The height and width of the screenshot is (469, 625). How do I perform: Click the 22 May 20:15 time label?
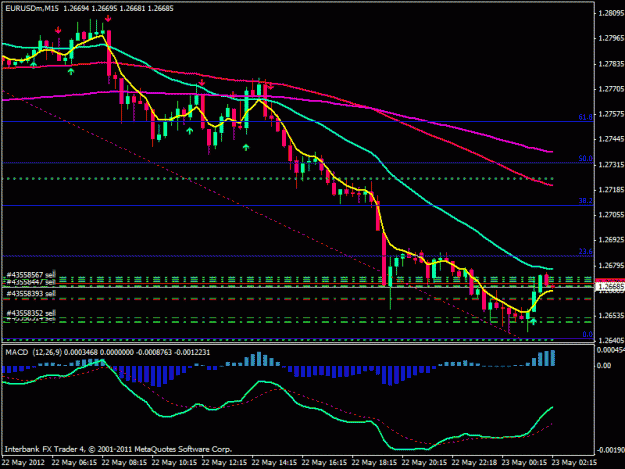coord(424,463)
